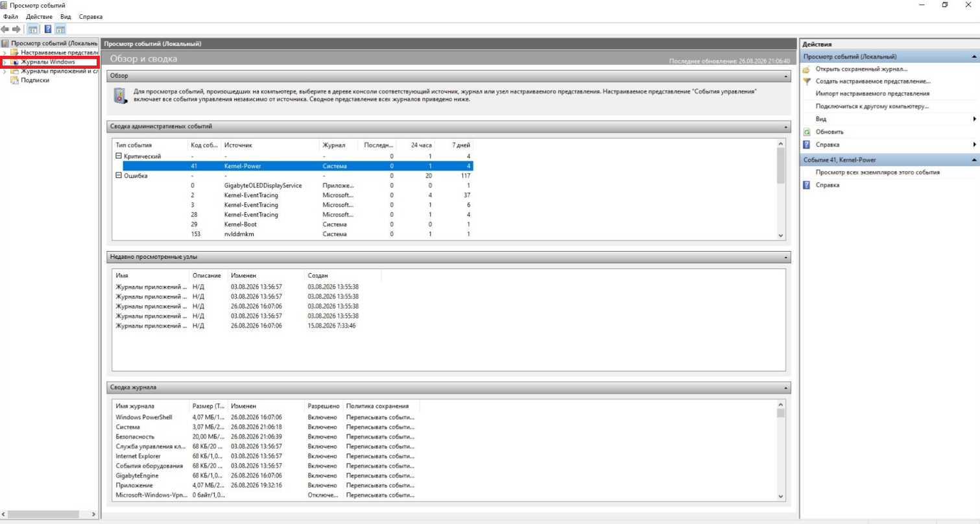Select Microsoft-Windows-Vpn log row
Image resolution: width=980 pixels, height=524 pixels.
coord(266,495)
